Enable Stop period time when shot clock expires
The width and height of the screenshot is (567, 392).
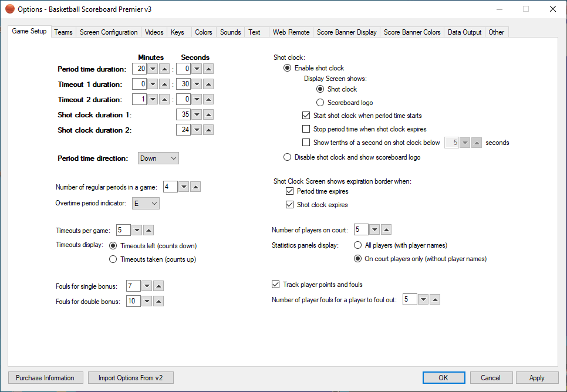[x=306, y=129]
